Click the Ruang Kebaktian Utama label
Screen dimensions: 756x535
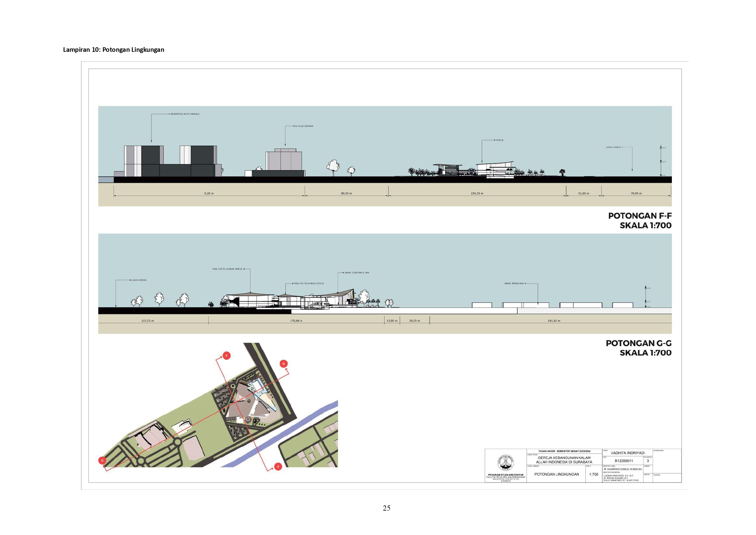point(356,273)
